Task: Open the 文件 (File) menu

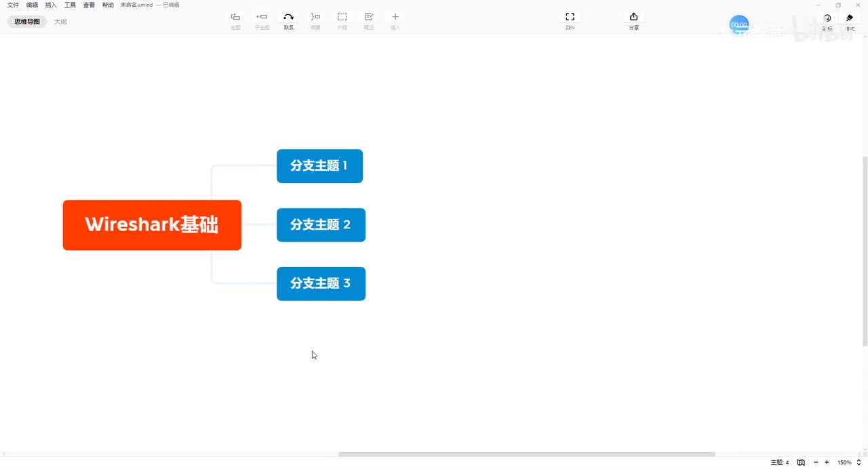Action: [13, 5]
